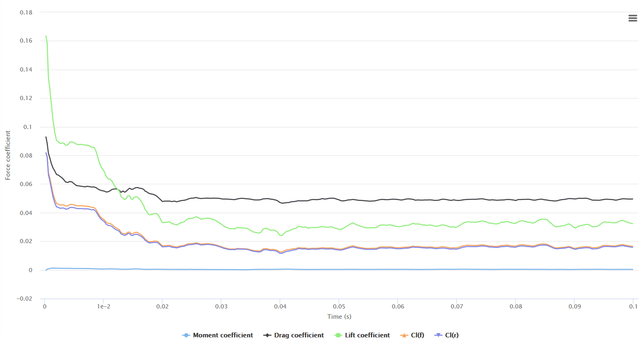Click the 0.03 x-axis tick label
This screenshot has height=344, width=644.
(221, 306)
